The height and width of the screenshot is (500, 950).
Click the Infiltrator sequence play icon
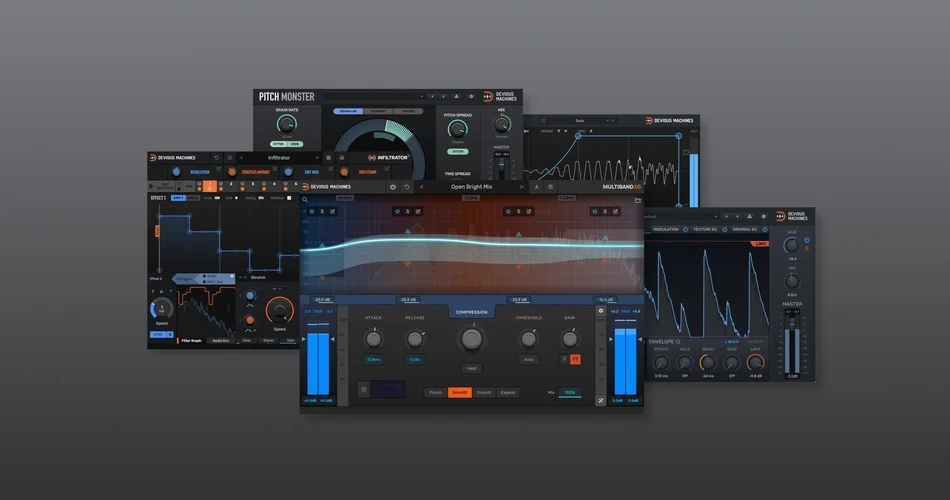pos(151,186)
